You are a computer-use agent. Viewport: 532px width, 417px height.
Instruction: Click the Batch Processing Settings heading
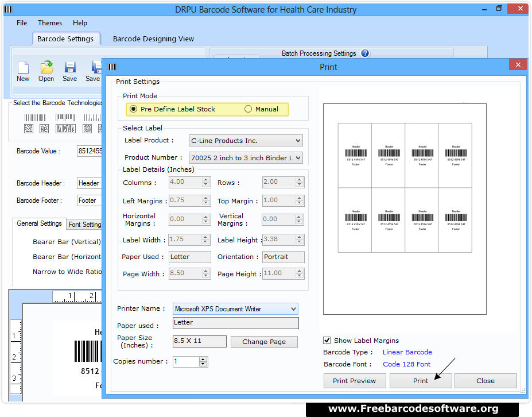coord(319,53)
